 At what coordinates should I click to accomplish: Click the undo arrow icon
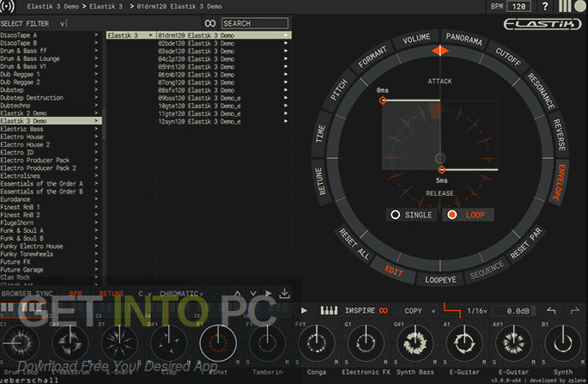[551, 310]
